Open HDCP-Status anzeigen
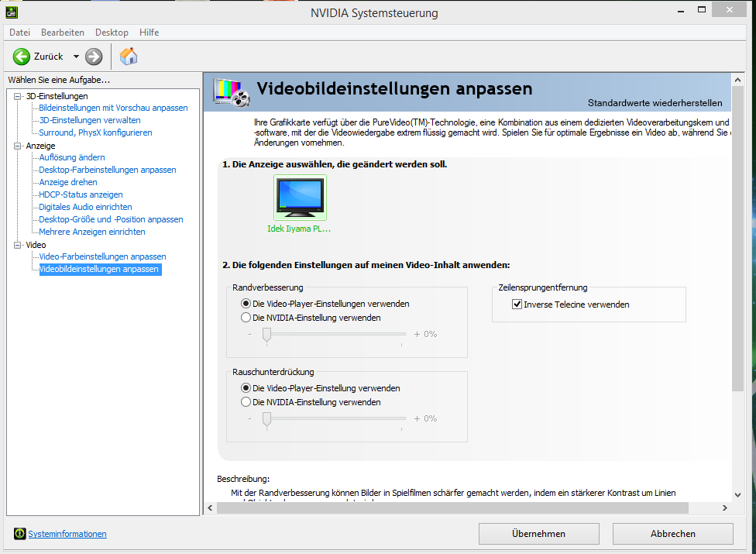The width and height of the screenshot is (756, 554). [81, 194]
